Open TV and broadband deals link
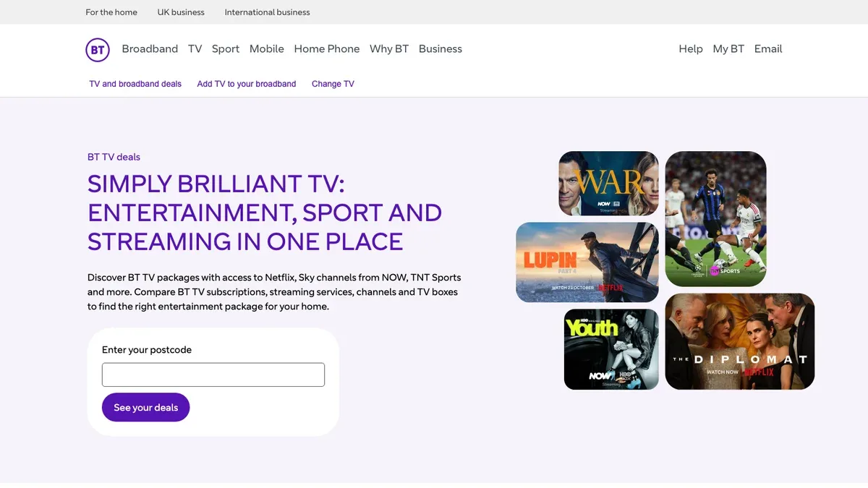Viewport: 868px width, 488px height. tap(135, 84)
